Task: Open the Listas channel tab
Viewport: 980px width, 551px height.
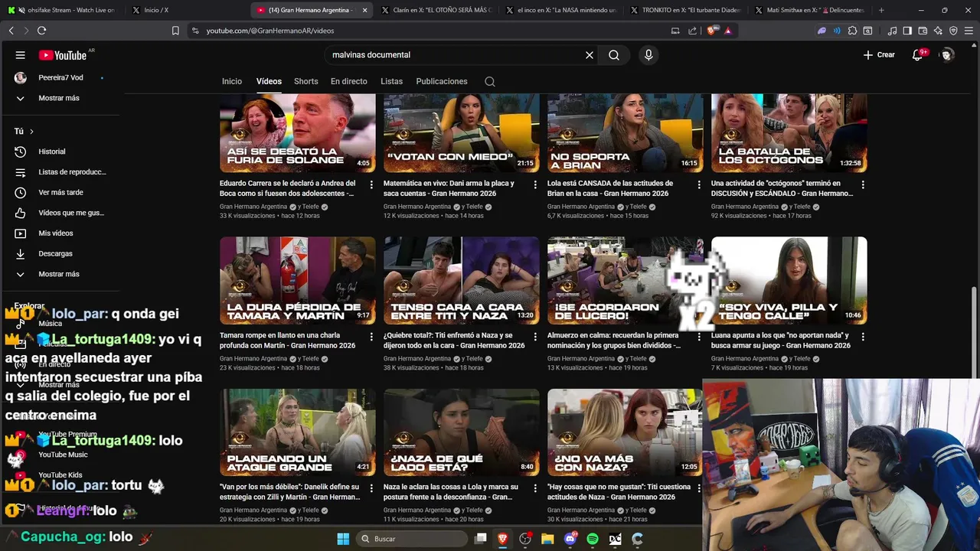Action: tap(391, 82)
